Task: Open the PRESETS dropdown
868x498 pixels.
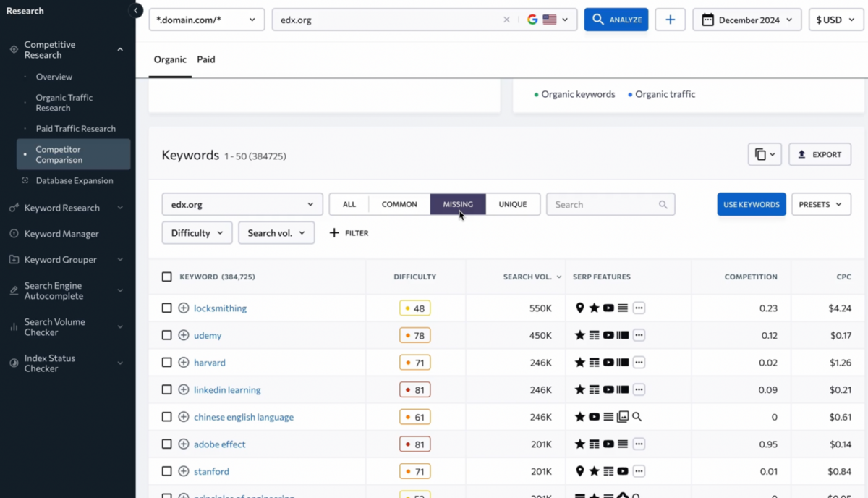Action: (x=821, y=205)
